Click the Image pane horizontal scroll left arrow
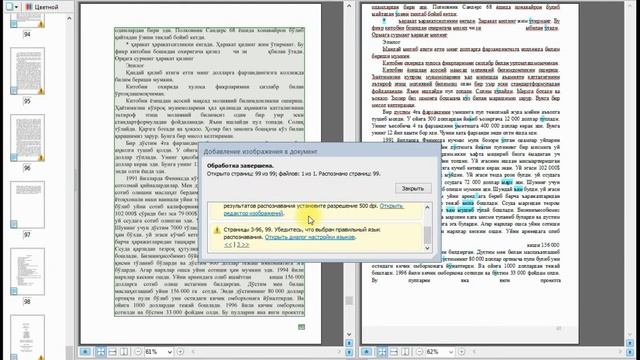Screen dimensions: 640x360 point(193,351)
